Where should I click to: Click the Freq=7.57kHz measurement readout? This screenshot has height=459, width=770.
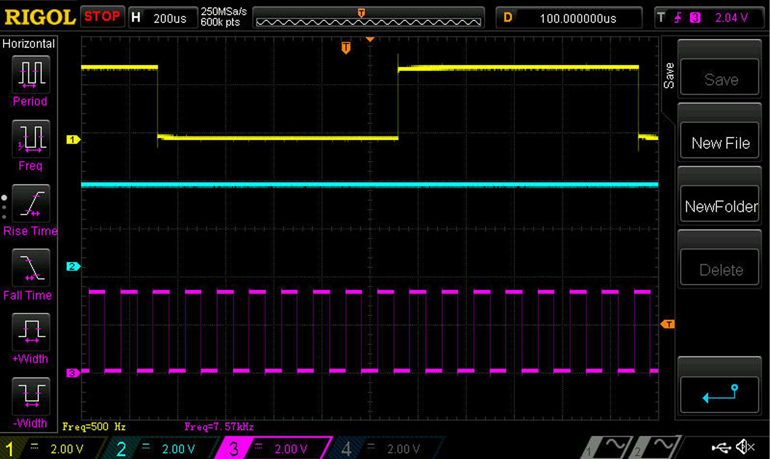coord(219,427)
